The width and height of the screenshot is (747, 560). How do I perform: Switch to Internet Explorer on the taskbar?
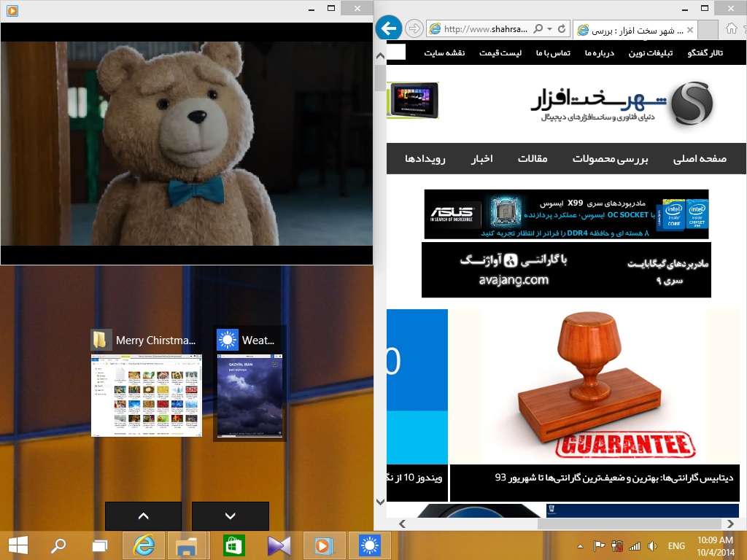pos(144,545)
